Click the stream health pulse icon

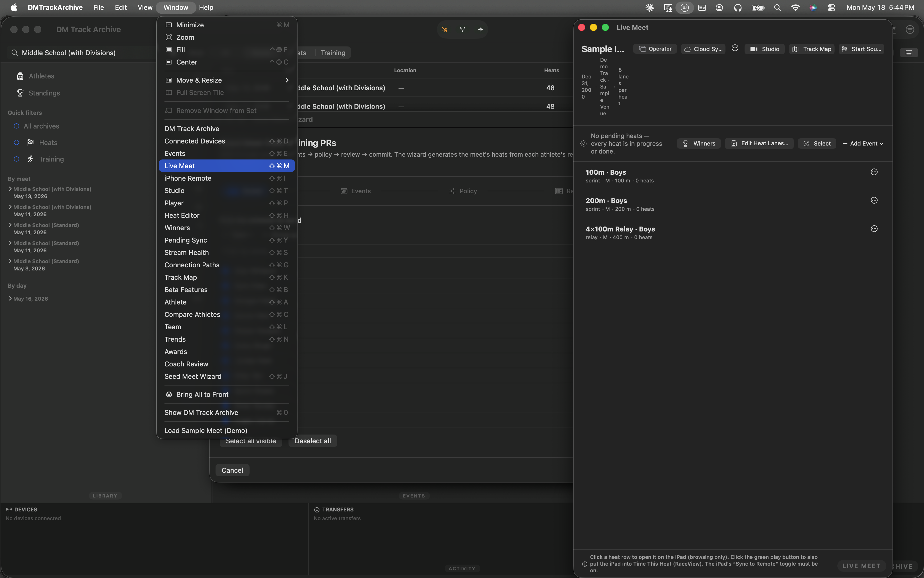click(480, 29)
